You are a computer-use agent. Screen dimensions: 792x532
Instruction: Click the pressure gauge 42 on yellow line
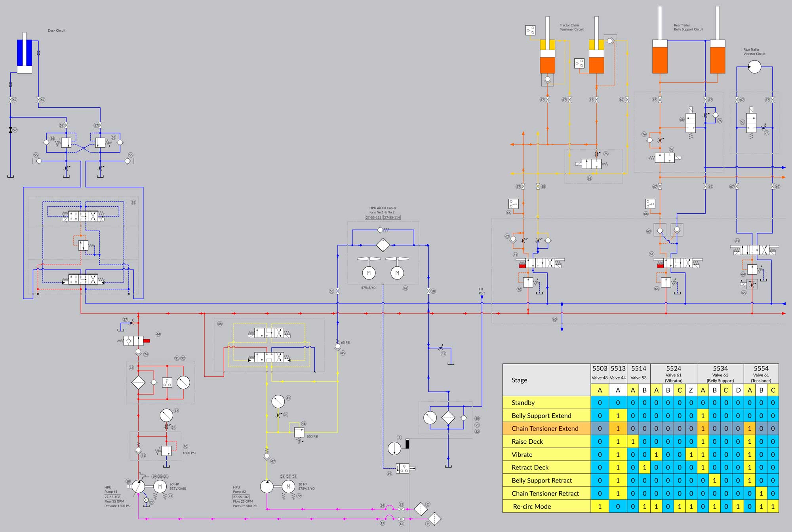[x=278, y=401]
